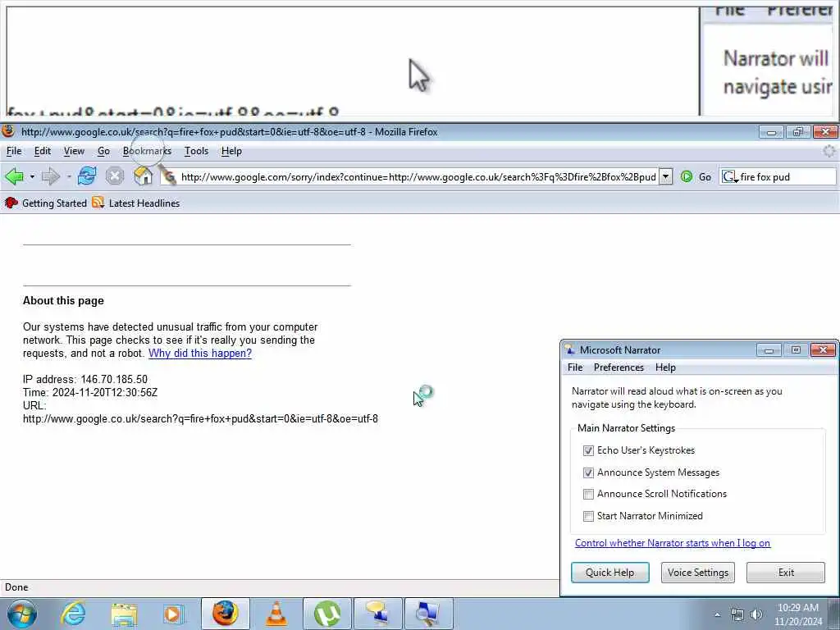This screenshot has width=840, height=630.
Task: Open Voice Settings in Narrator
Action: [x=697, y=572]
